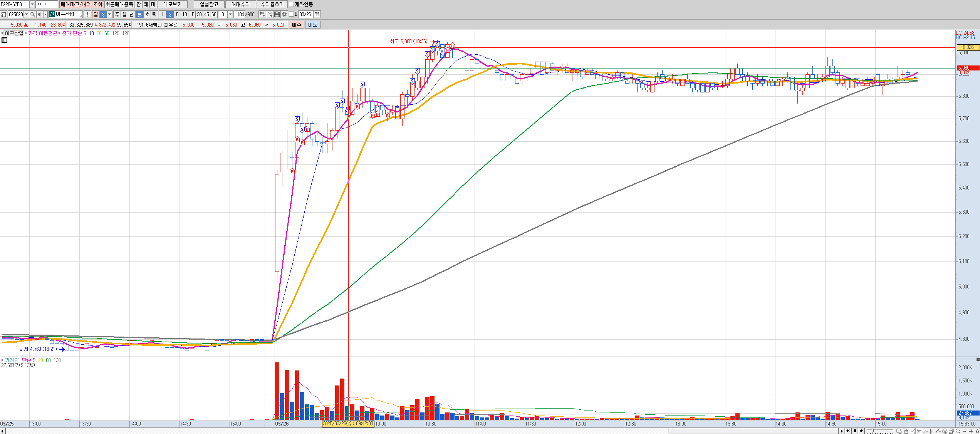Click the stock search magnifier icon
This screenshot has width=980, height=434.
click(33, 14)
